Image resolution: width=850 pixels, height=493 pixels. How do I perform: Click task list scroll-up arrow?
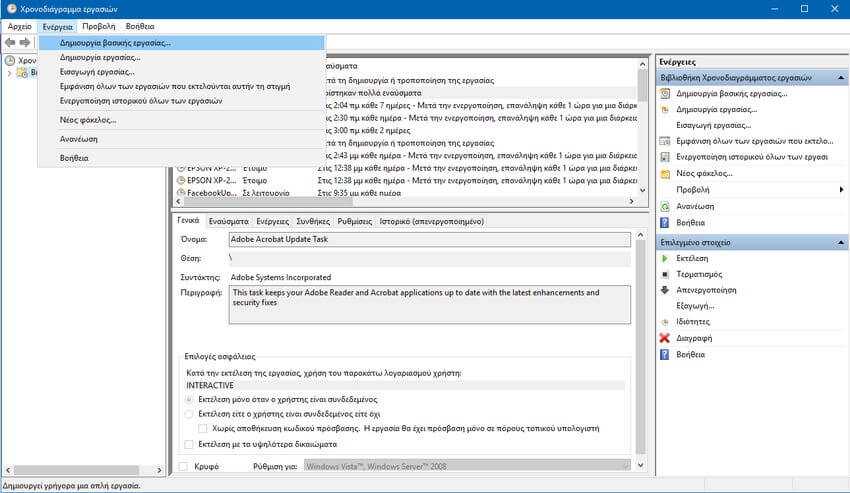coord(642,64)
